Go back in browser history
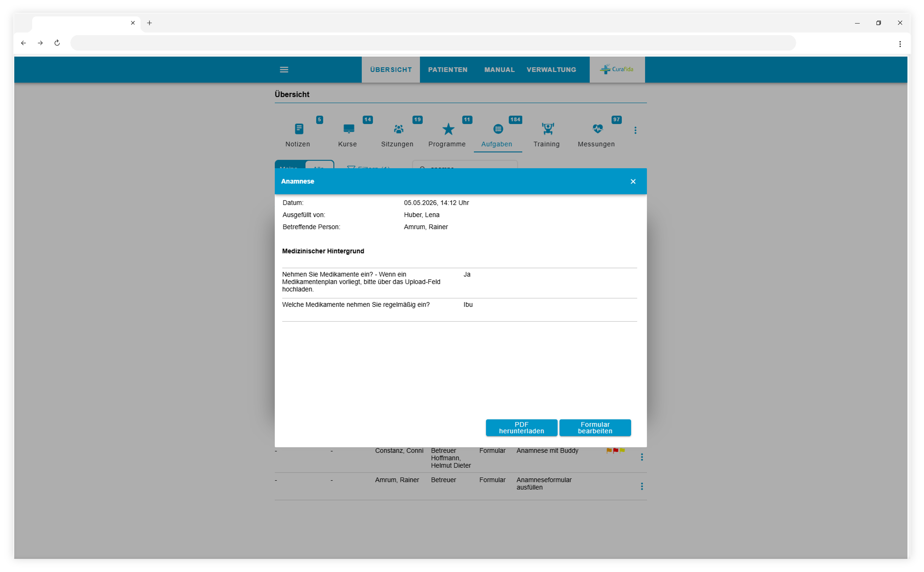This screenshot has width=924, height=572. (23, 43)
